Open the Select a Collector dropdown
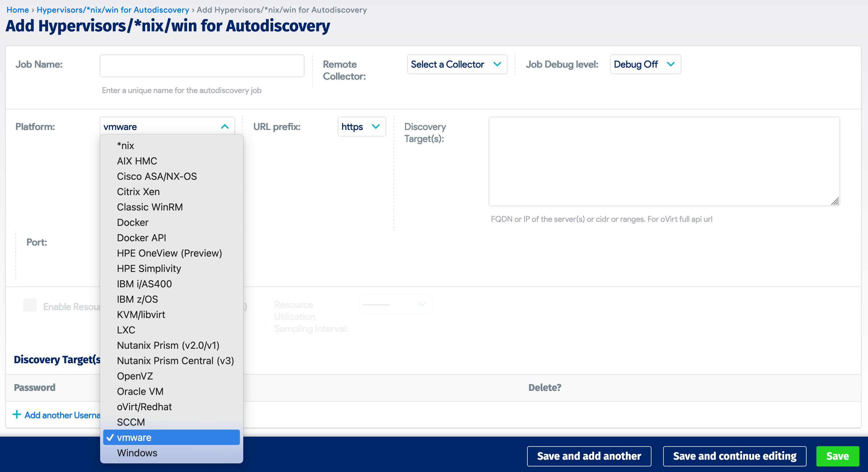The height and width of the screenshot is (472, 868). (x=457, y=64)
